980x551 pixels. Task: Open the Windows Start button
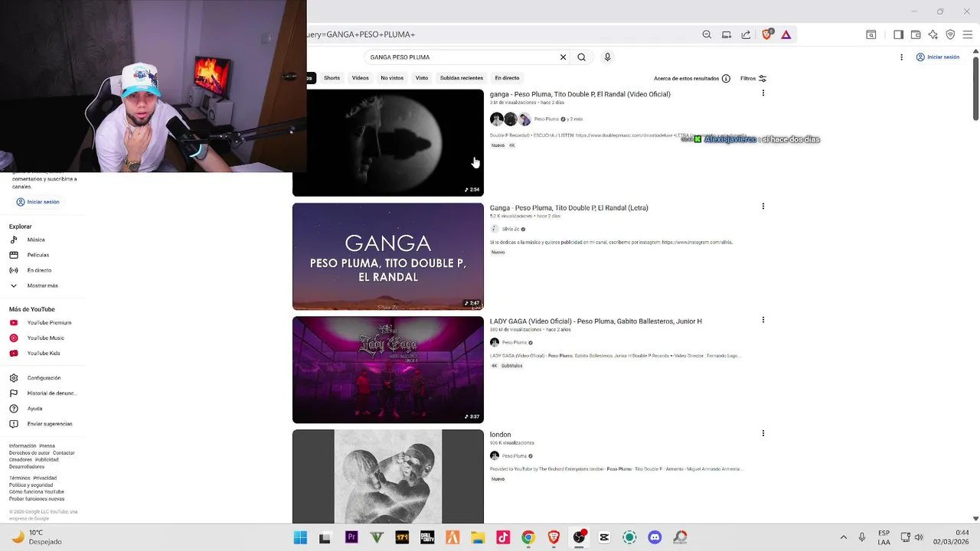[300, 537]
